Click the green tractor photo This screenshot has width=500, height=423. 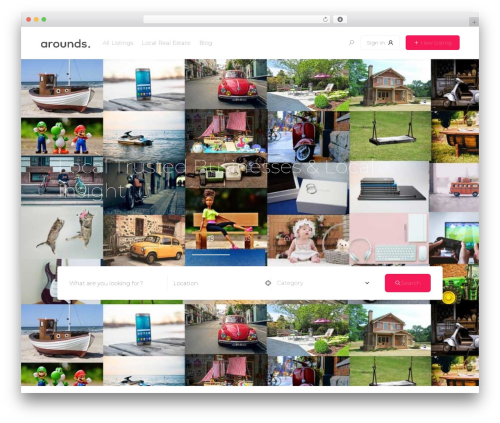(461, 284)
